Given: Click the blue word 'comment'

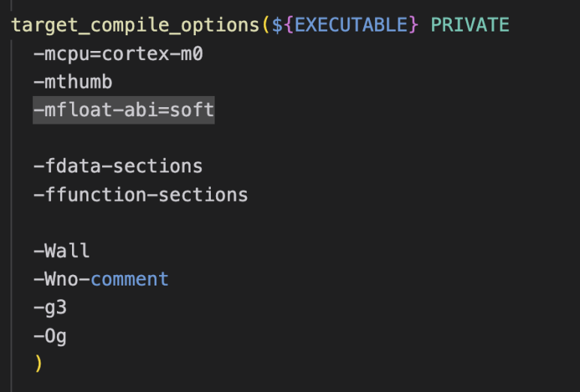Looking at the screenshot, I should coord(129,280).
